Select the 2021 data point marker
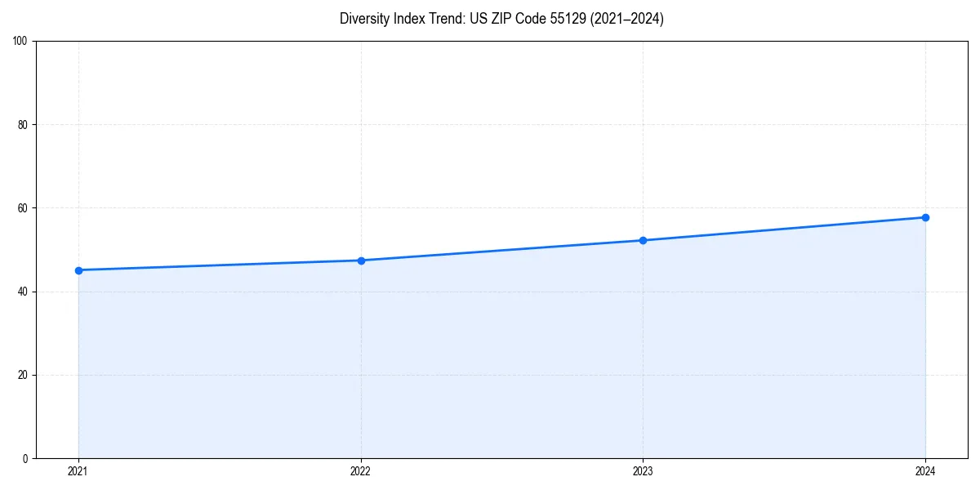Image resolution: width=980 pixels, height=490 pixels. click(x=78, y=269)
